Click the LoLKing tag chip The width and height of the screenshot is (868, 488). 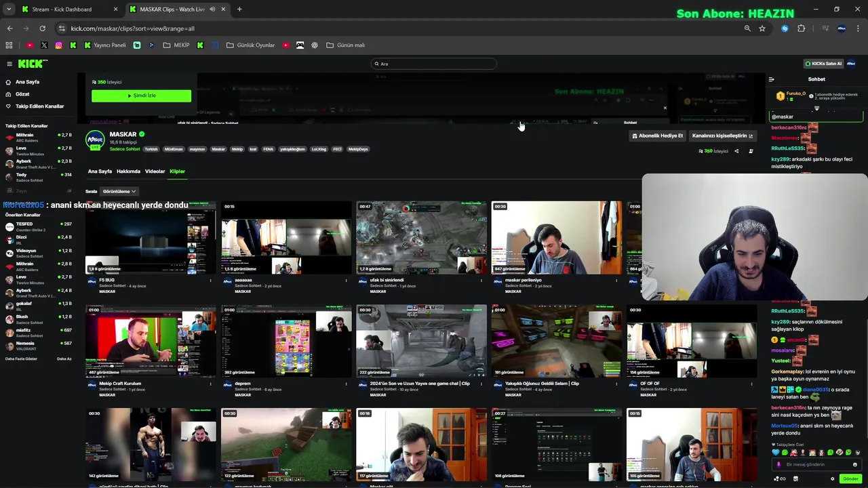coord(319,149)
